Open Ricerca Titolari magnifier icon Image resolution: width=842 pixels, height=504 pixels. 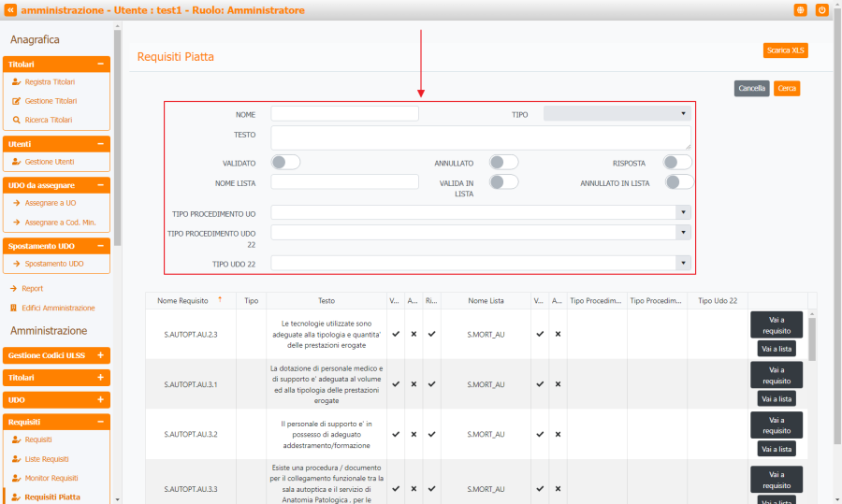17,120
